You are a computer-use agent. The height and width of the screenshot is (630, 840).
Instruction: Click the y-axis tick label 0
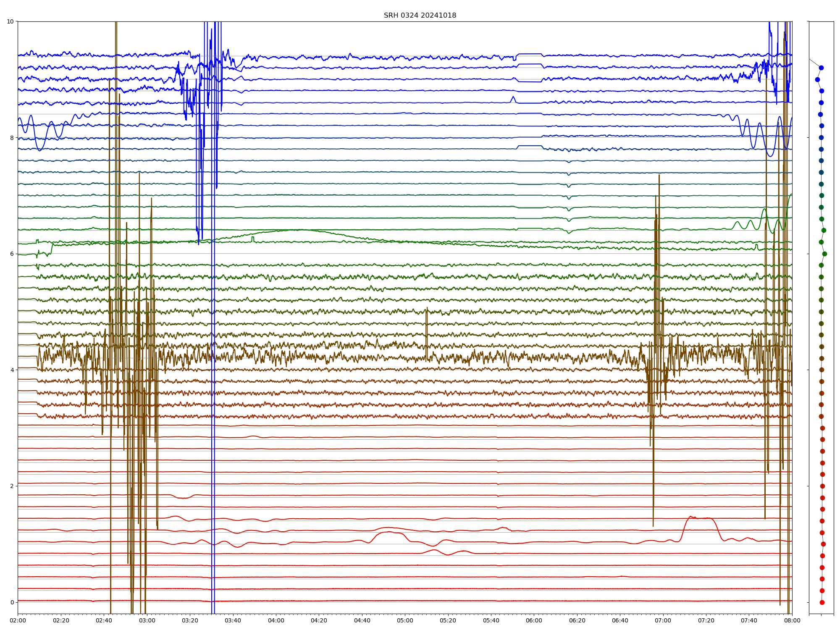(x=12, y=602)
